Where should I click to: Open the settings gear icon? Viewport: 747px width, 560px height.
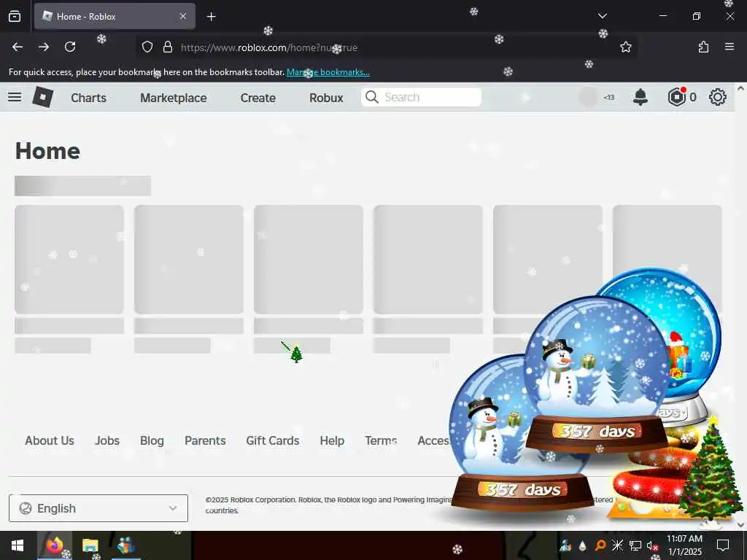(x=718, y=97)
